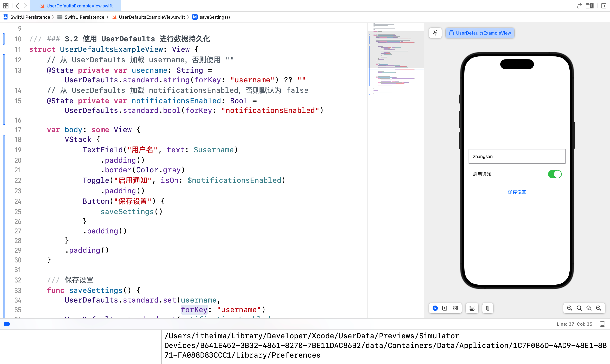Click Toggle("启用通知" on line 22
Image resolution: width=610 pixels, height=364 pixels.
pyautogui.click(x=117, y=180)
